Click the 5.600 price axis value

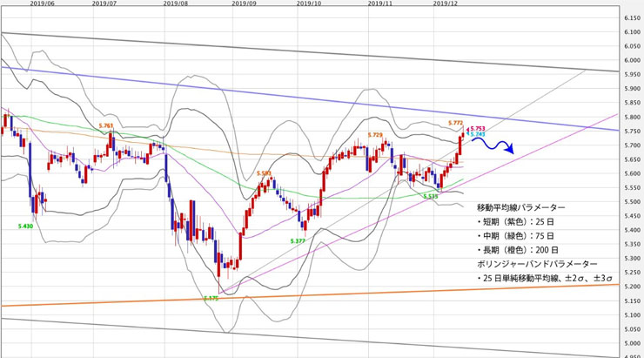click(x=633, y=174)
